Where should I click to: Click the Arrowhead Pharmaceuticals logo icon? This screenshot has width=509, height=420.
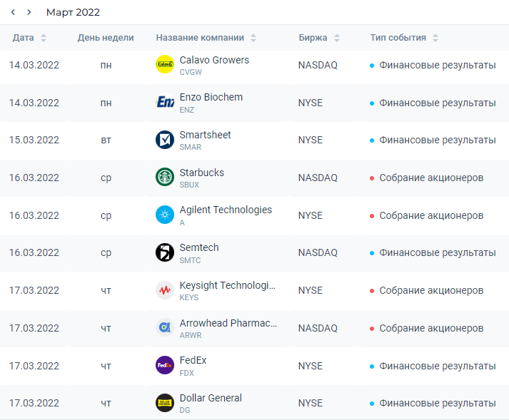tap(165, 328)
